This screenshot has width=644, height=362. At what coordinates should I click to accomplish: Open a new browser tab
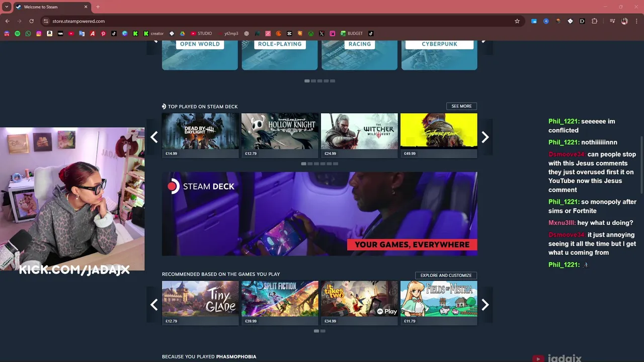98,7
